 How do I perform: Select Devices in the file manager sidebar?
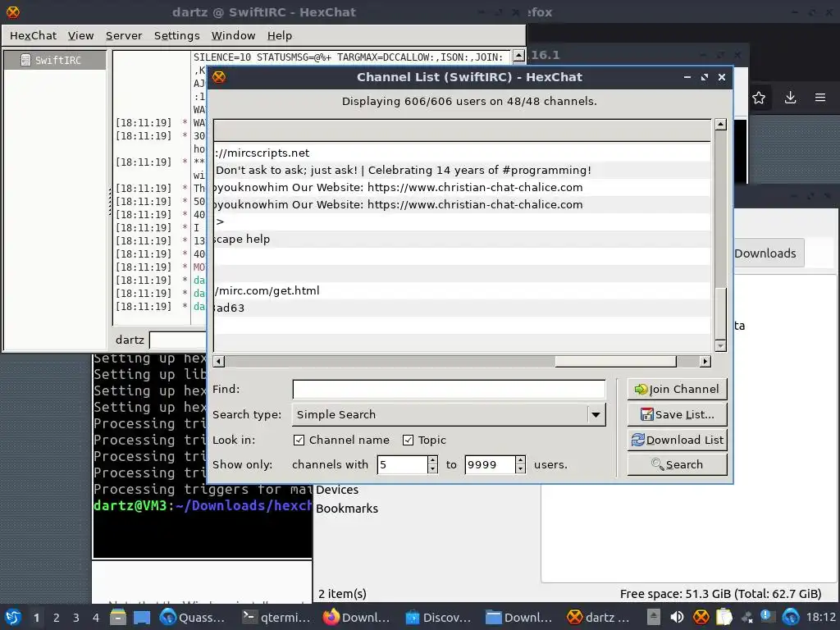pyautogui.click(x=337, y=490)
